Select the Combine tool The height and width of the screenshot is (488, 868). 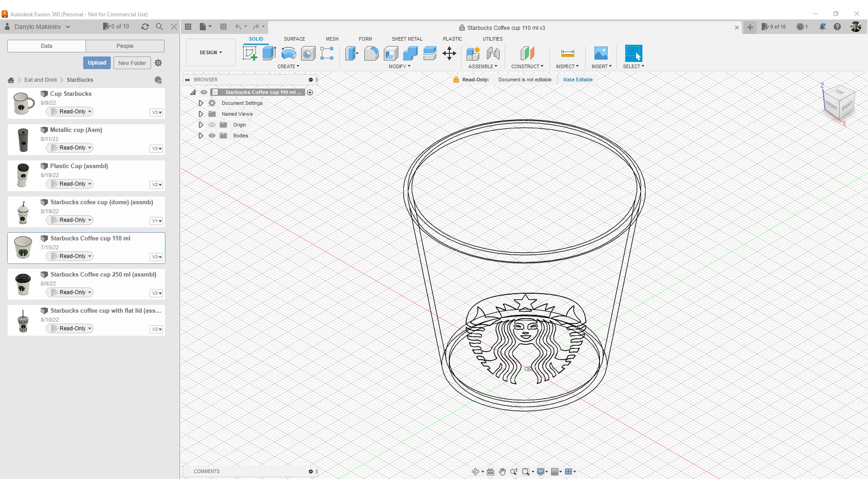pos(410,53)
